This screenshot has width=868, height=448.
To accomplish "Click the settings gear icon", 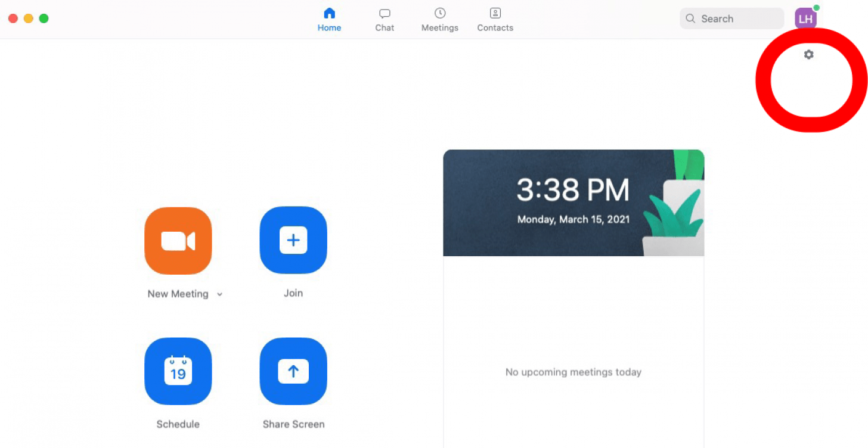I will click(808, 55).
